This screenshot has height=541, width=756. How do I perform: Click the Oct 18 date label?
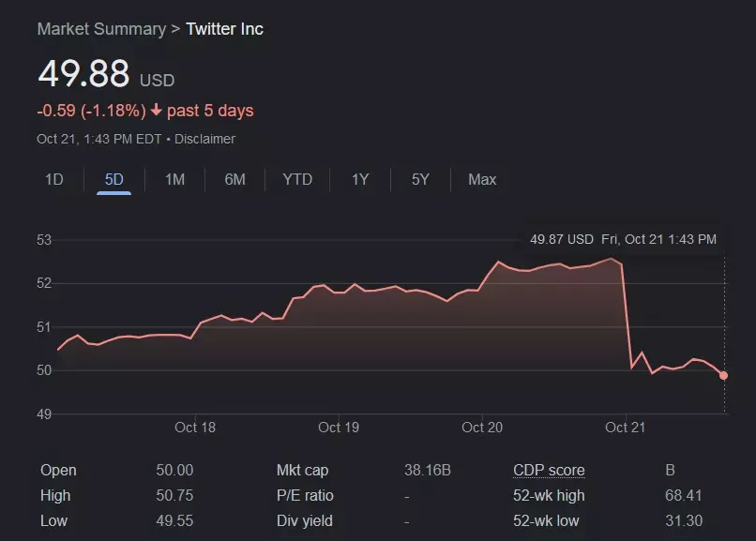click(195, 428)
